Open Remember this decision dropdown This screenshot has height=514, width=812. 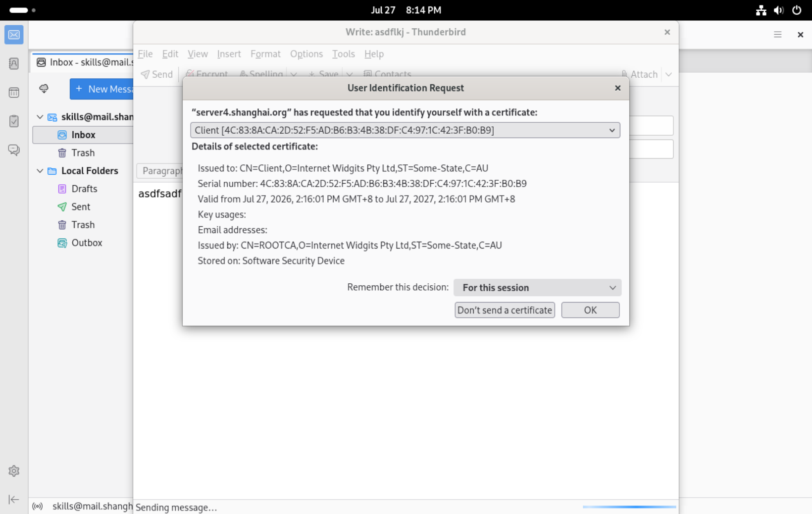coord(537,288)
